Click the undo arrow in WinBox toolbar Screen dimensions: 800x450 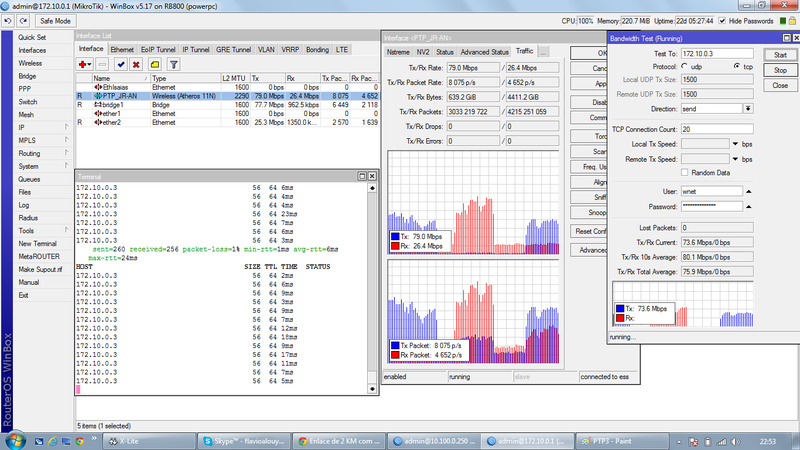point(8,21)
